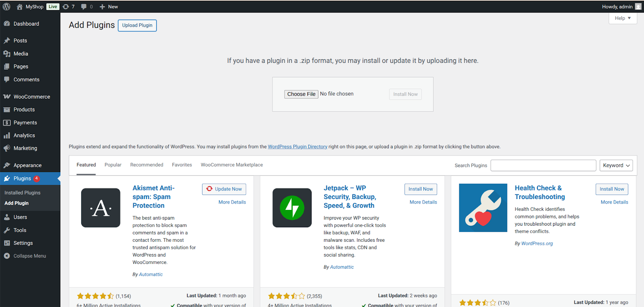Click the Dashboard gauge icon

coord(7,24)
